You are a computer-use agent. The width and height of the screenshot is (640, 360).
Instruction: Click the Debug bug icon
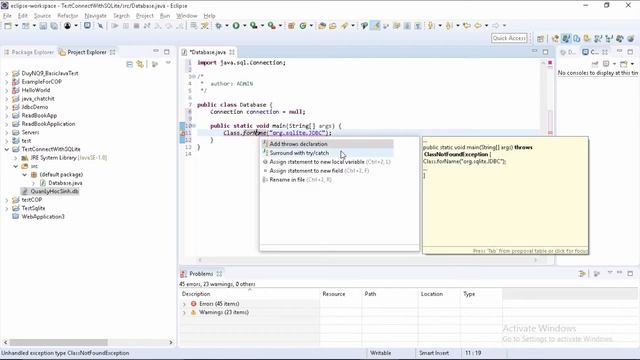coord(218,26)
